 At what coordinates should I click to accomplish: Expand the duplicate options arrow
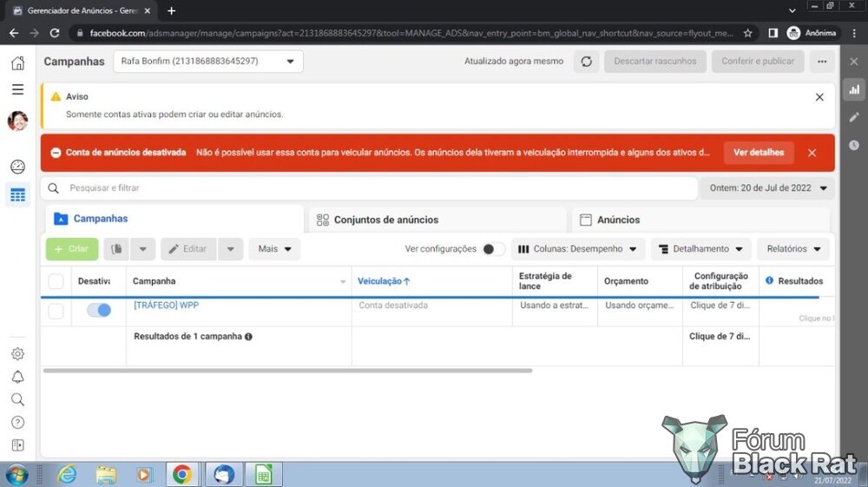(x=143, y=249)
